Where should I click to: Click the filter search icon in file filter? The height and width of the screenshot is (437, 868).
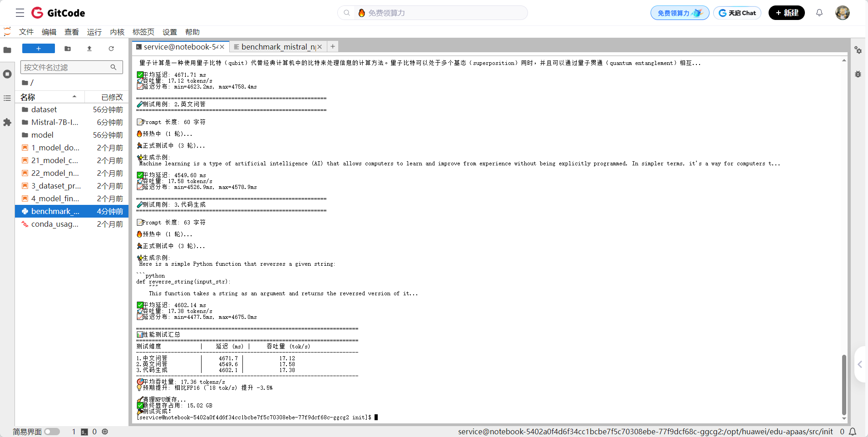[113, 67]
